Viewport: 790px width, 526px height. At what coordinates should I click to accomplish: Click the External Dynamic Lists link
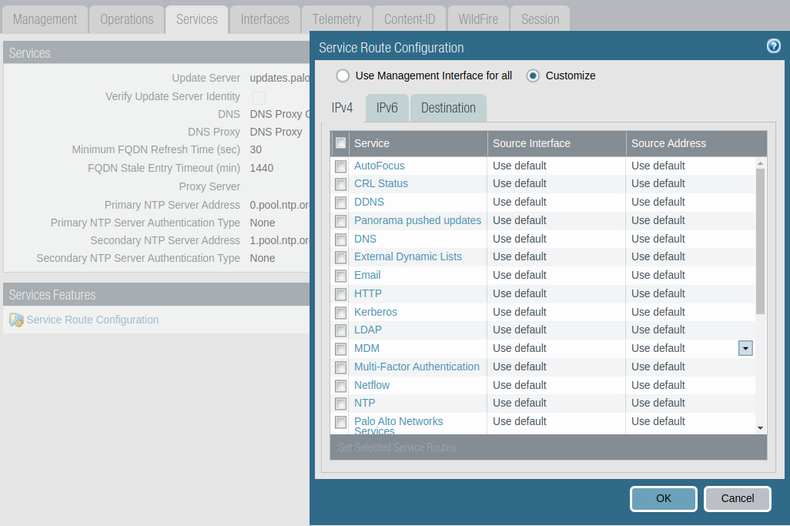click(x=408, y=257)
